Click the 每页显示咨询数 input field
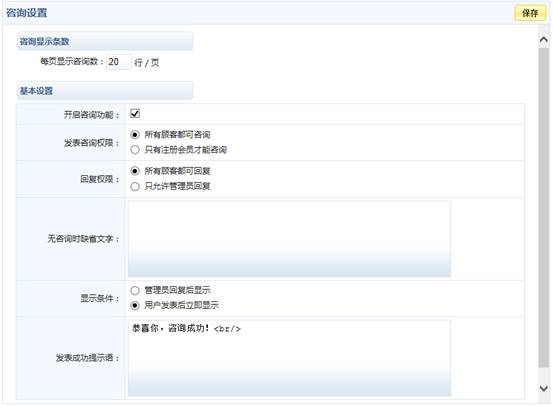 click(119, 62)
